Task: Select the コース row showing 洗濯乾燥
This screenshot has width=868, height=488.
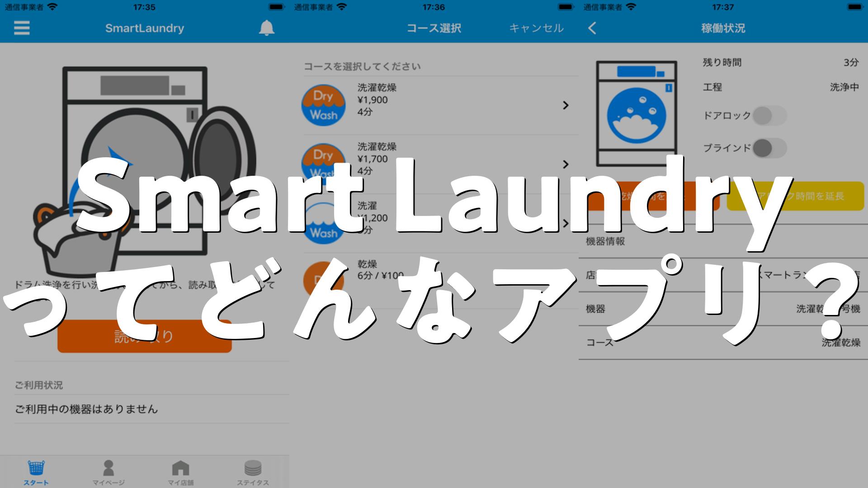Action: click(723, 343)
